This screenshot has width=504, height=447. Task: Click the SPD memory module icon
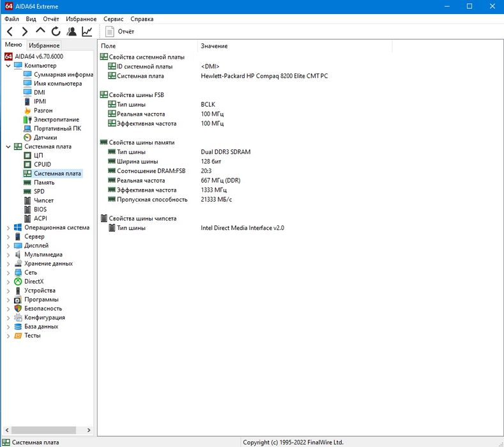27,192
